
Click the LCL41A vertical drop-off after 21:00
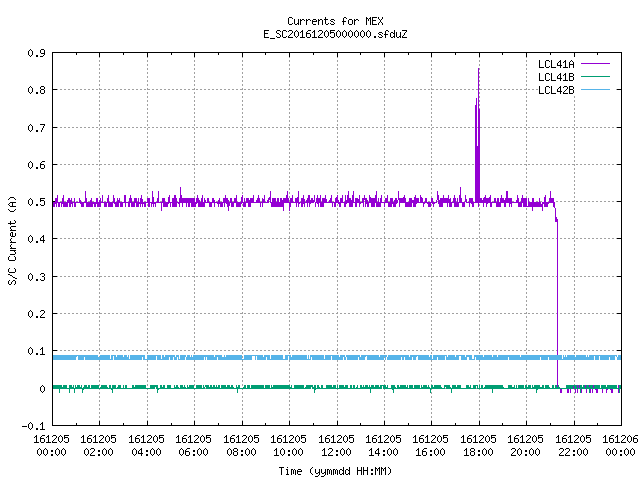558,302
